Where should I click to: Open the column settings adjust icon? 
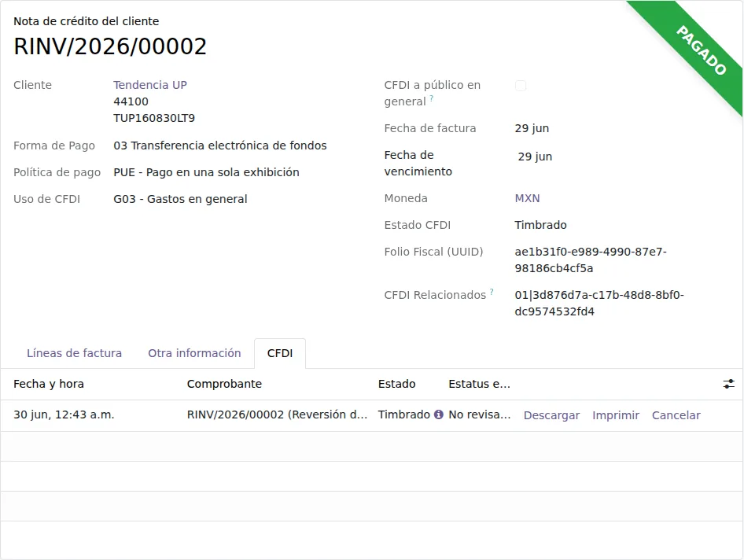click(728, 384)
